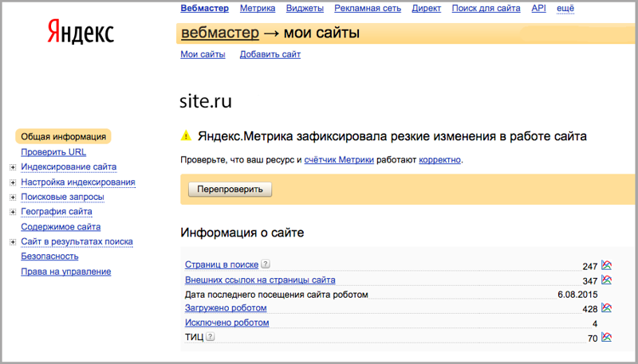Click the help question mark beside Страниц в поиске
Screen dimensions: 638x364
[x=265, y=264]
